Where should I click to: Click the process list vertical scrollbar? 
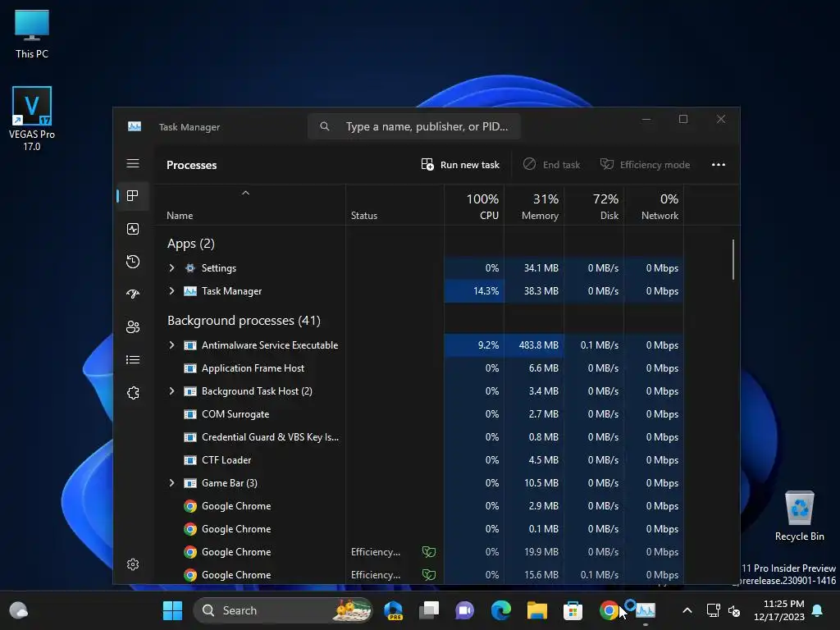point(733,259)
